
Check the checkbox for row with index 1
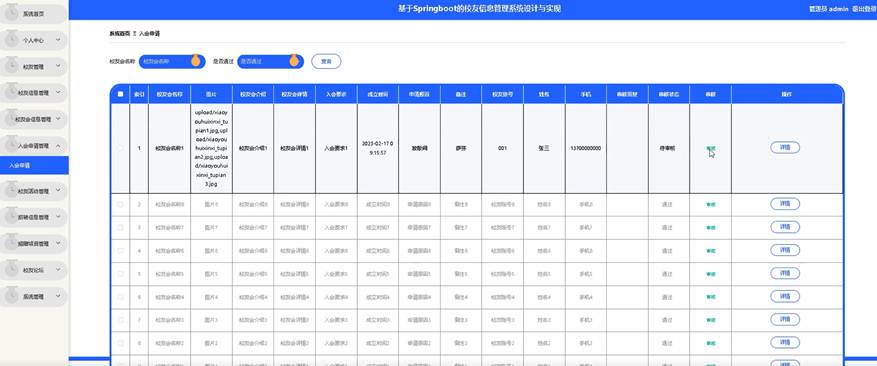coord(120,148)
